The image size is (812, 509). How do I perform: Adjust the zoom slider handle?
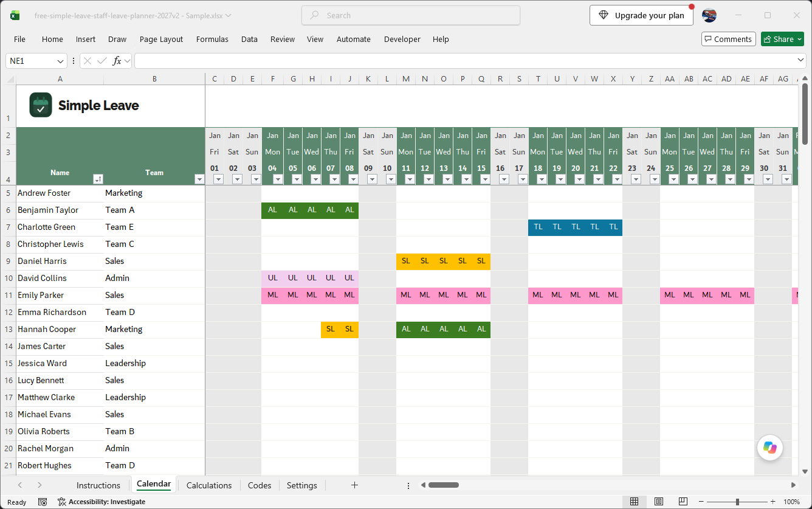737,502
